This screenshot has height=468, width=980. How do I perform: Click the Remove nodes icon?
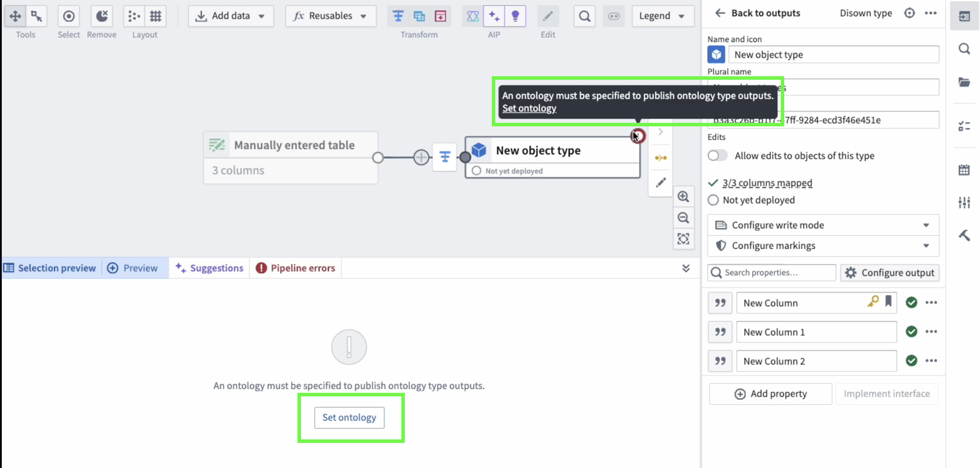click(102, 16)
